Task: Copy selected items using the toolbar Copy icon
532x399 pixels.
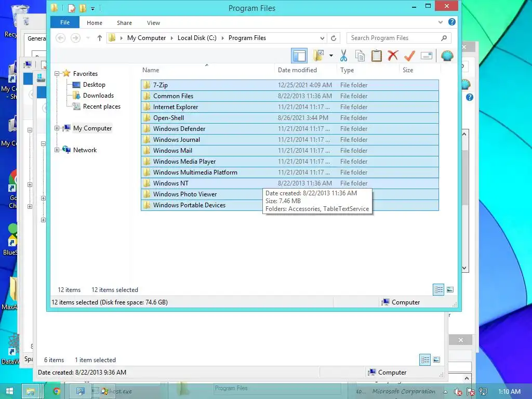Action: 360,56
